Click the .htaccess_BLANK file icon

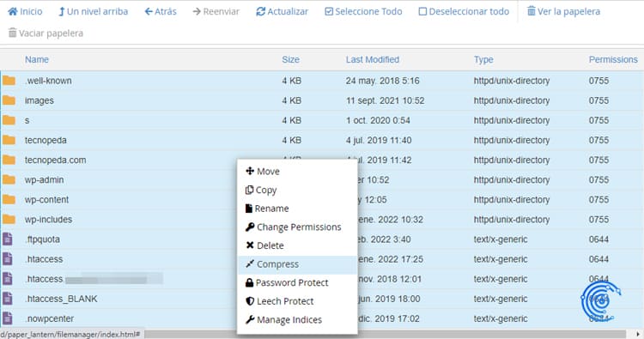point(8,299)
